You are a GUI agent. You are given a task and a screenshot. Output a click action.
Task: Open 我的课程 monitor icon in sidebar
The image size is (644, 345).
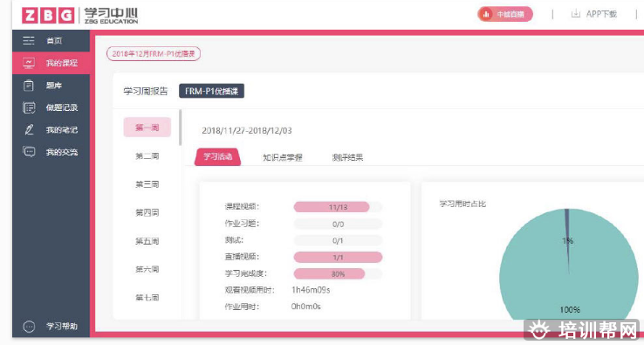pyautogui.click(x=29, y=63)
